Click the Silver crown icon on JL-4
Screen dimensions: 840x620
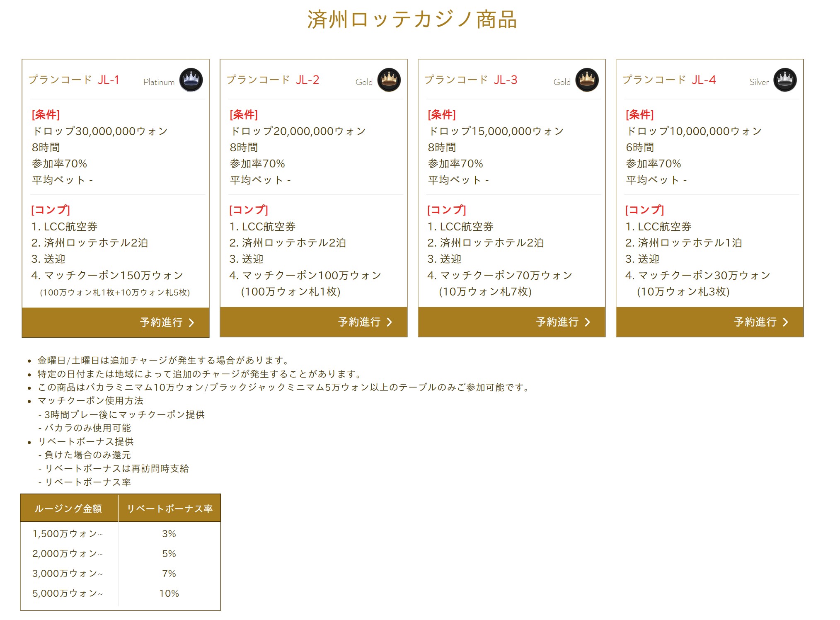coord(785,80)
